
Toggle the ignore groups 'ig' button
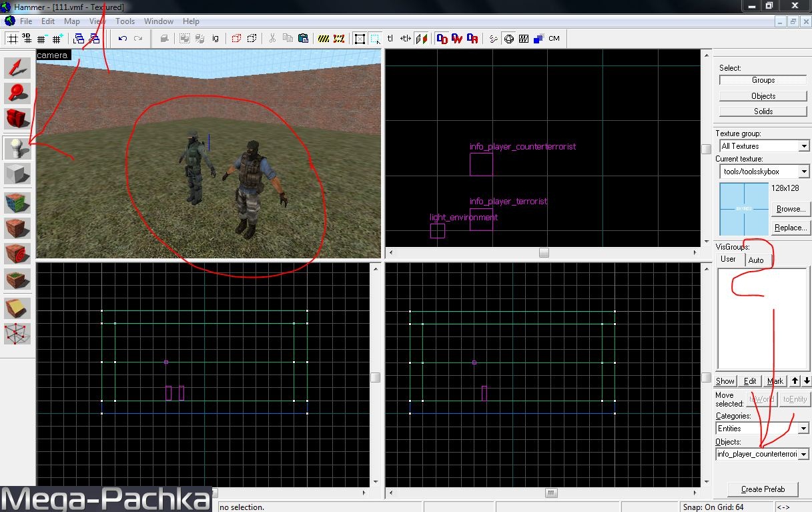point(216,39)
